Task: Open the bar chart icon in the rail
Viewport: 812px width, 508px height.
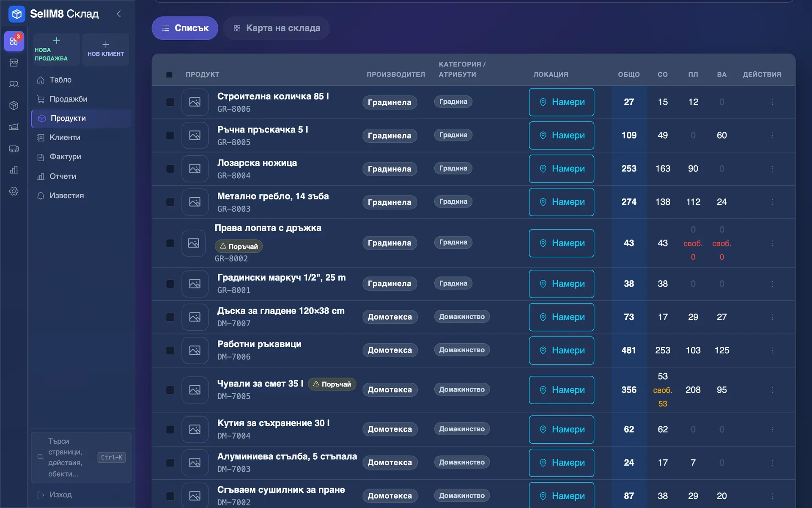Action: (14, 170)
